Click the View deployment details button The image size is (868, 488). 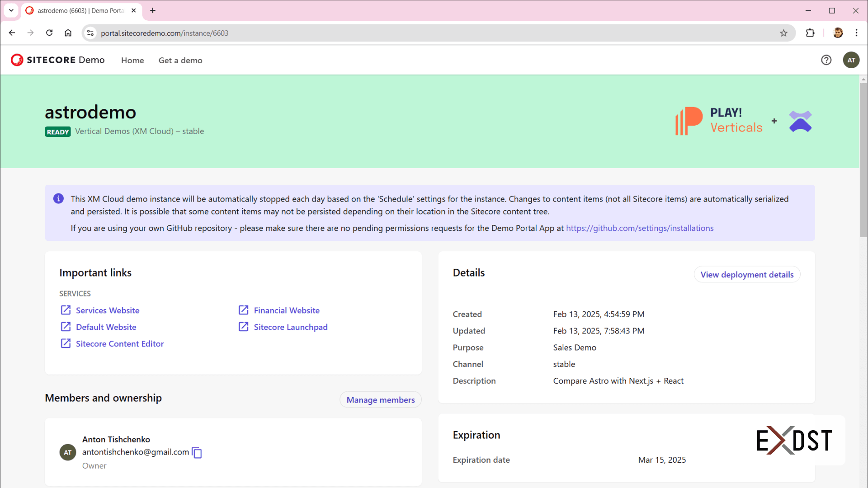click(746, 274)
